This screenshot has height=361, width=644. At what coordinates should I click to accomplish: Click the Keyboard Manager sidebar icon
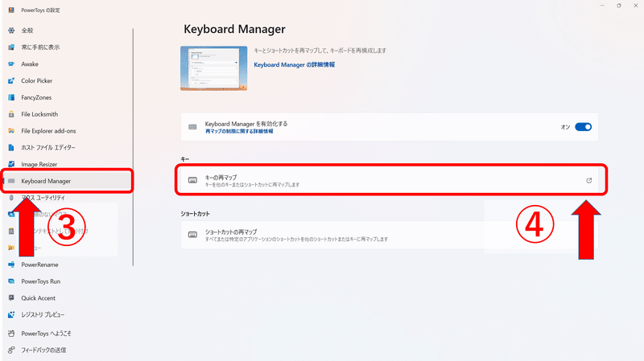point(11,181)
